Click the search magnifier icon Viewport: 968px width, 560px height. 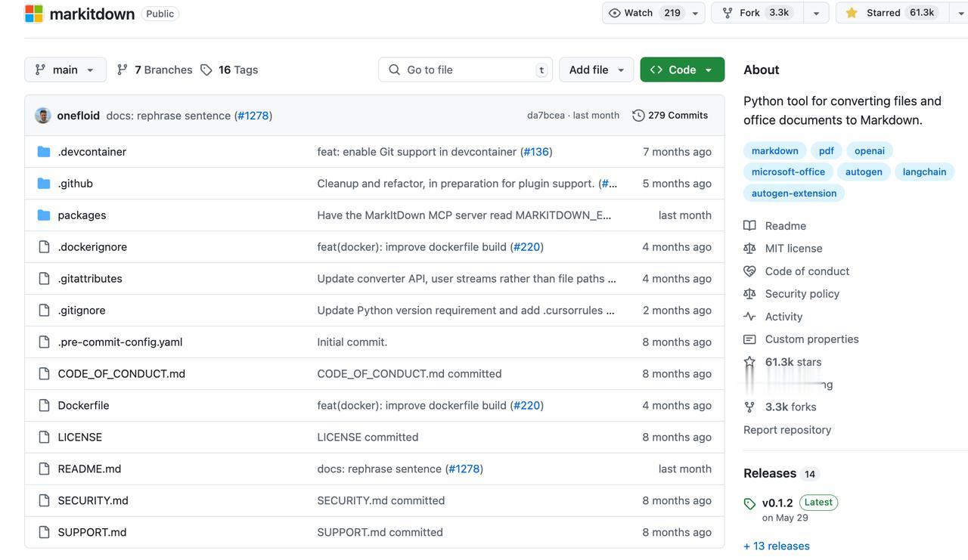394,70
